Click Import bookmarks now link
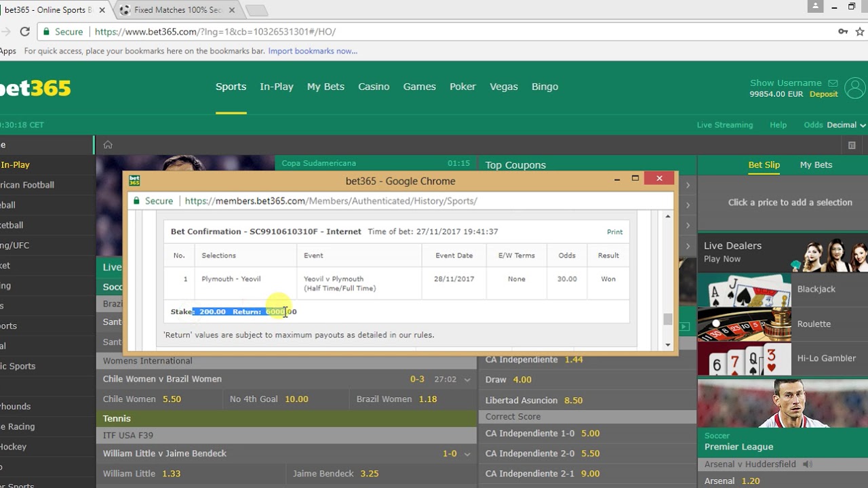This screenshot has width=868, height=488. [x=313, y=51]
